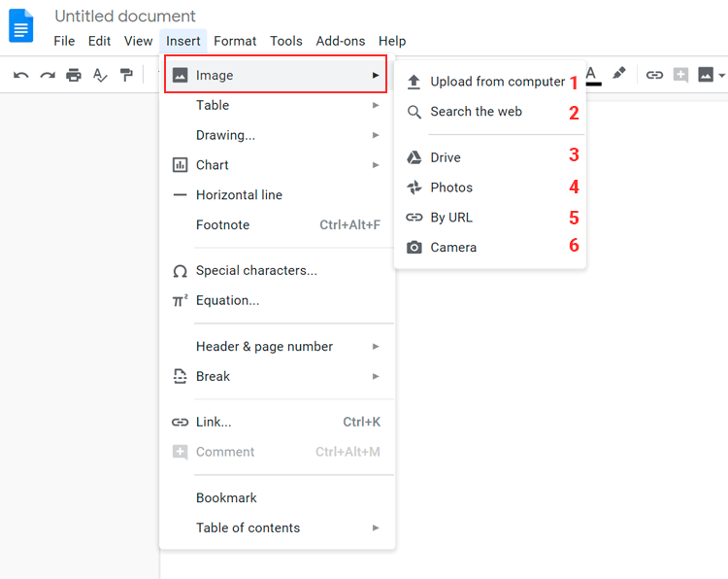Viewport: 728px width, 579px height.
Task: Click the Link chain icon in menu
Action: pos(181,422)
